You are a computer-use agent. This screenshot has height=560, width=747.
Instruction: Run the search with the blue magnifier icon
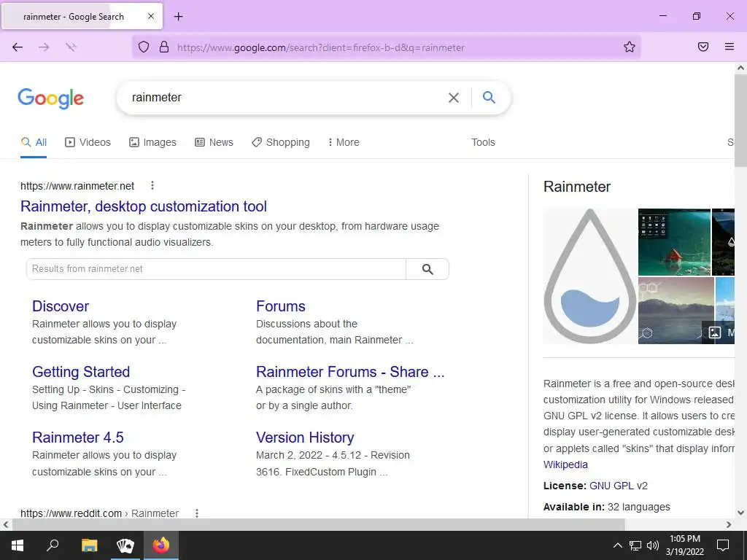(x=489, y=98)
